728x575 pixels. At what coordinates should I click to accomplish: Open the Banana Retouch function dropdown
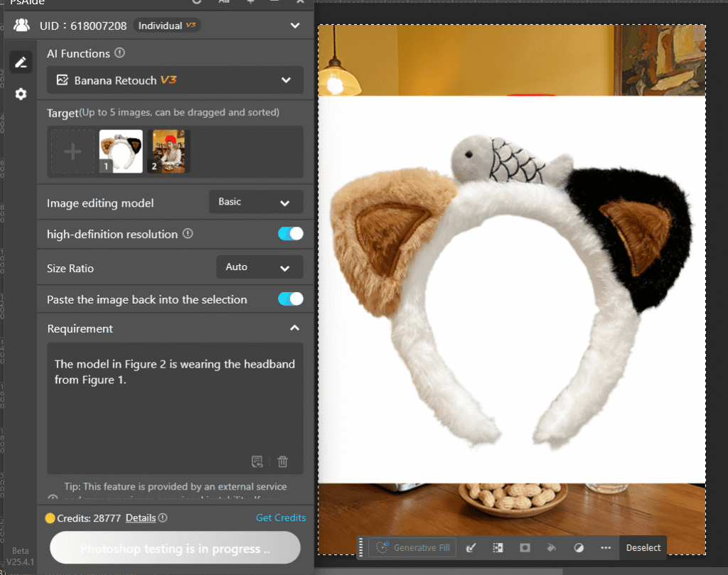(175, 80)
